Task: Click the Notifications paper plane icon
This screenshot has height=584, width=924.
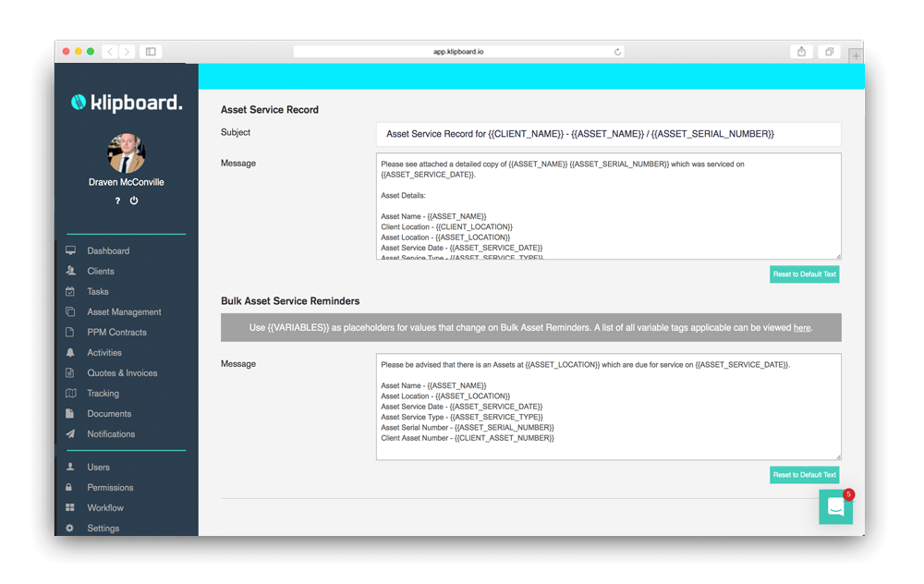Action: (70, 433)
